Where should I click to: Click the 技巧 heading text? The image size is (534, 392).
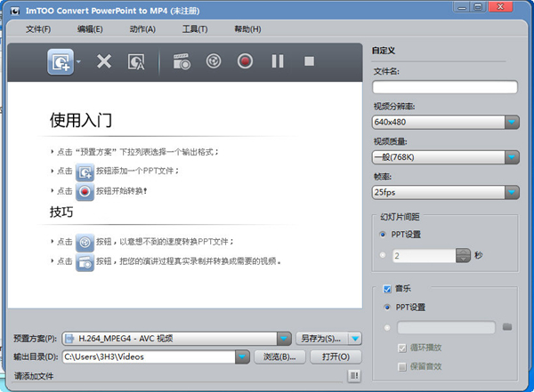(61, 212)
